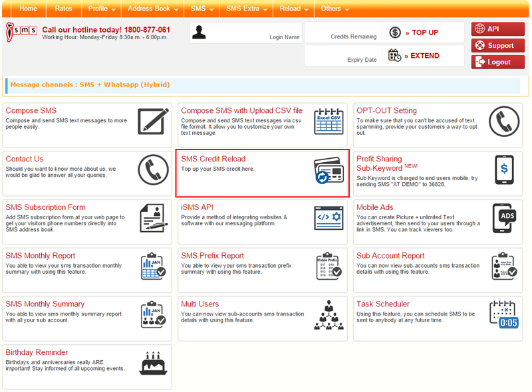
Task: Open the iSMS API title link
Action: pos(197,207)
